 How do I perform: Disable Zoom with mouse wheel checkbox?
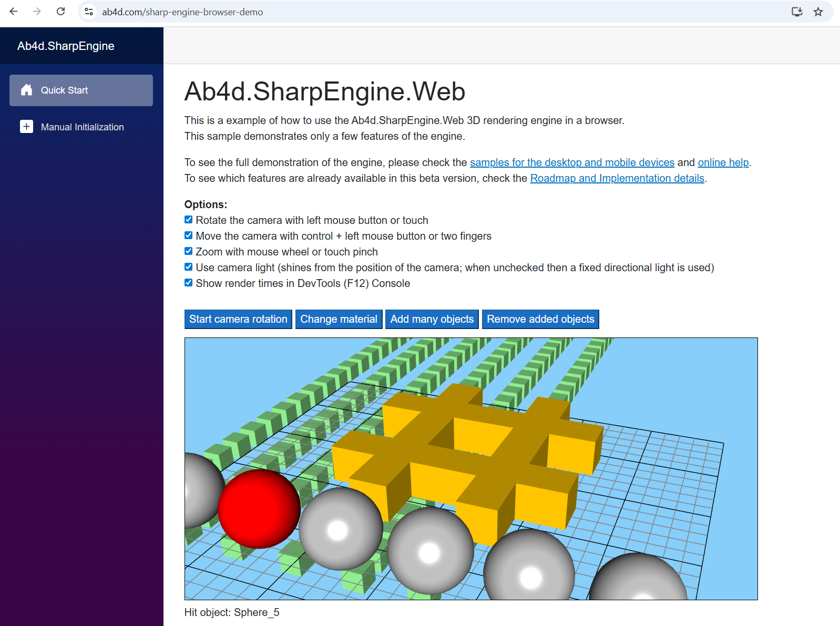(188, 251)
